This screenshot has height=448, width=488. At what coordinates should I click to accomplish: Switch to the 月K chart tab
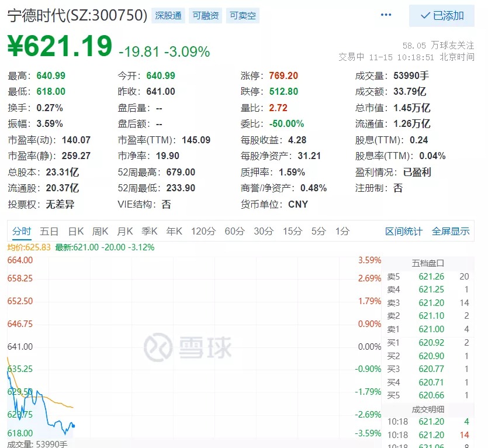pyautogui.click(x=125, y=232)
